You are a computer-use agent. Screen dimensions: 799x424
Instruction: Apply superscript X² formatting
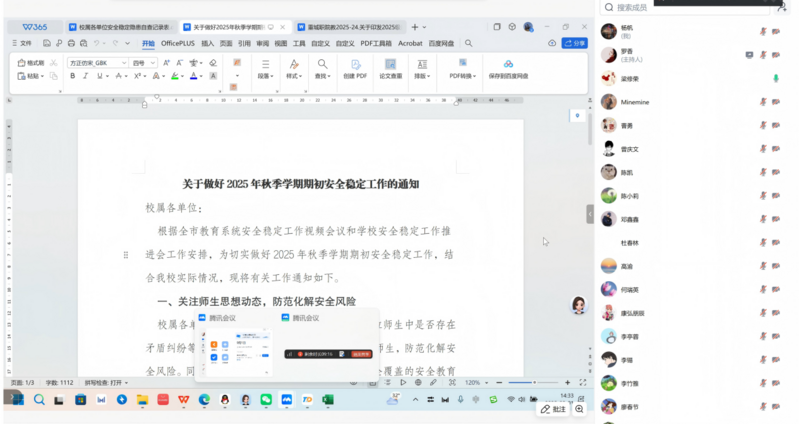137,76
